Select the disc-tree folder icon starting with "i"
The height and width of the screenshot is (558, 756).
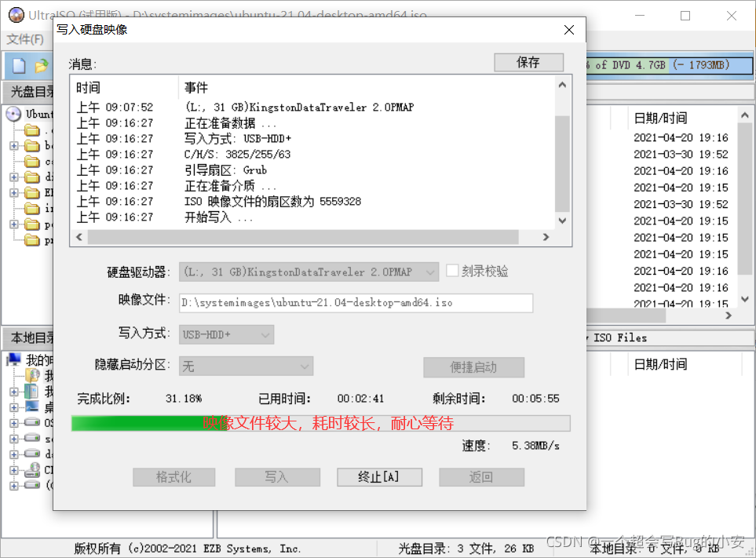(32, 209)
